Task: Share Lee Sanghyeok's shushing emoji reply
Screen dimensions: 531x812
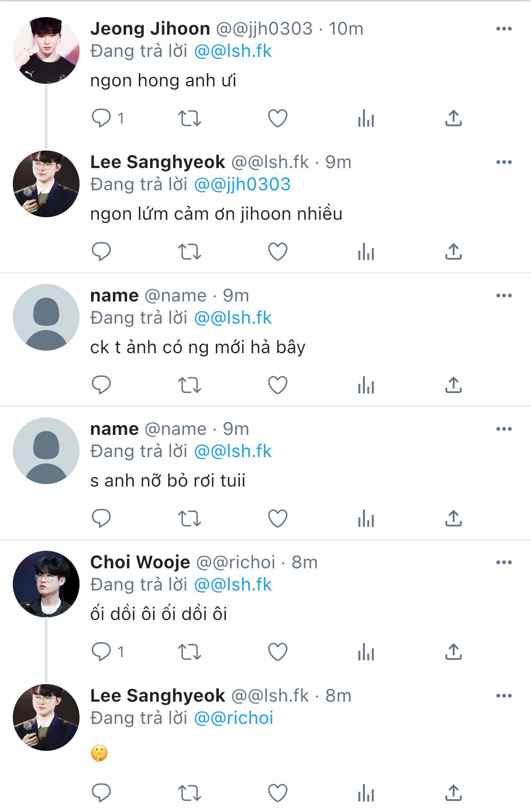Action: coord(454,793)
